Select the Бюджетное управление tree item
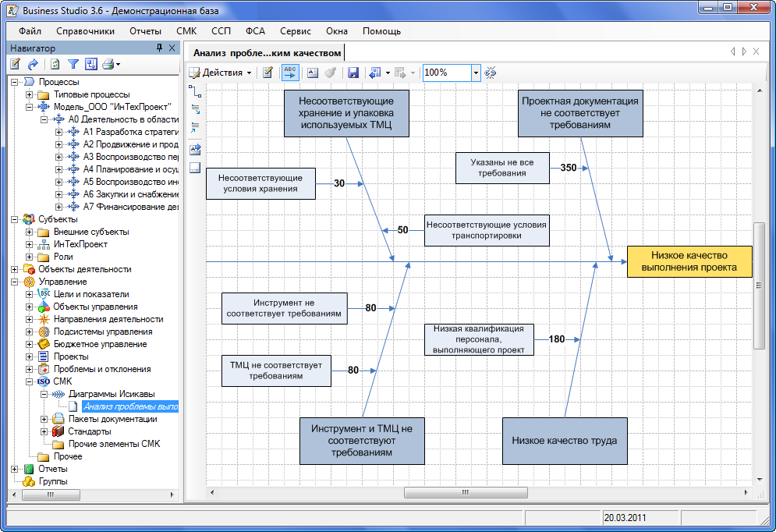This screenshot has width=776, height=532. click(100, 344)
